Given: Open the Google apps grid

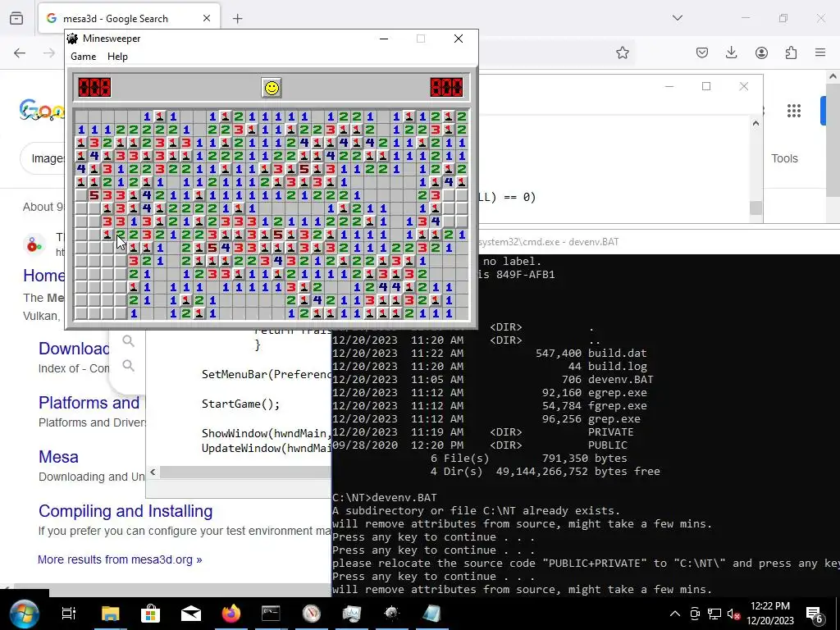Looking at the screenshot, I should [x=794, y=111].
